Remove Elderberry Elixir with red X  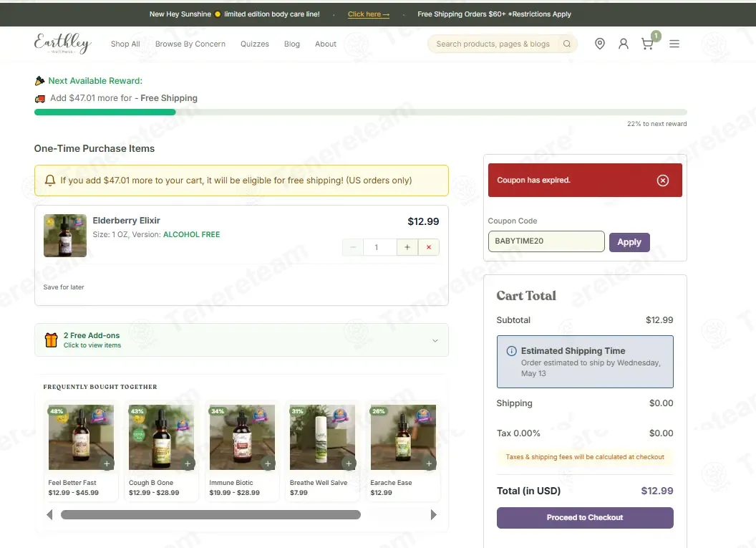429,247
